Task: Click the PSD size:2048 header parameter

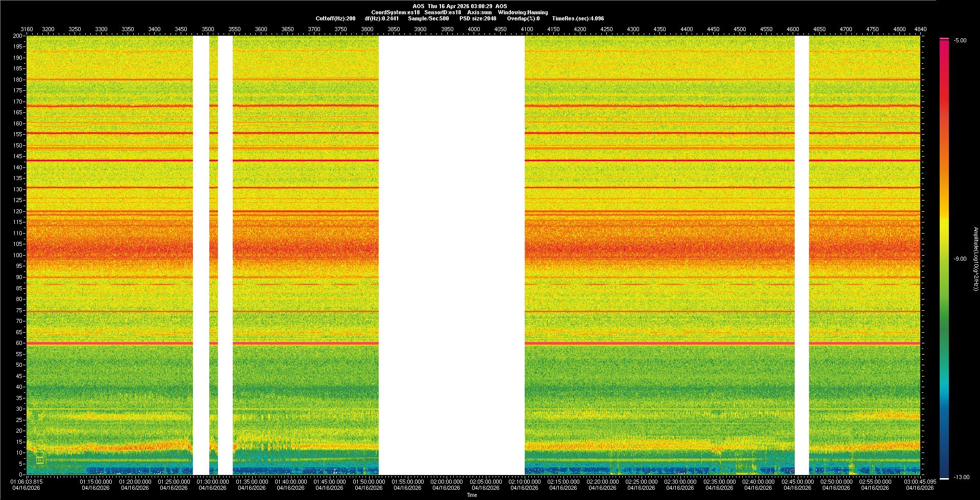Action: [478, 18]
